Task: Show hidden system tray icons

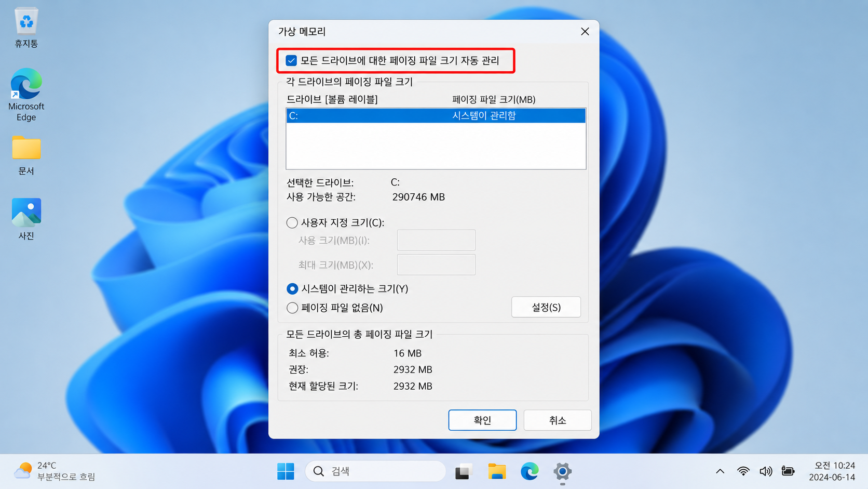Action: tap(720, 471)
